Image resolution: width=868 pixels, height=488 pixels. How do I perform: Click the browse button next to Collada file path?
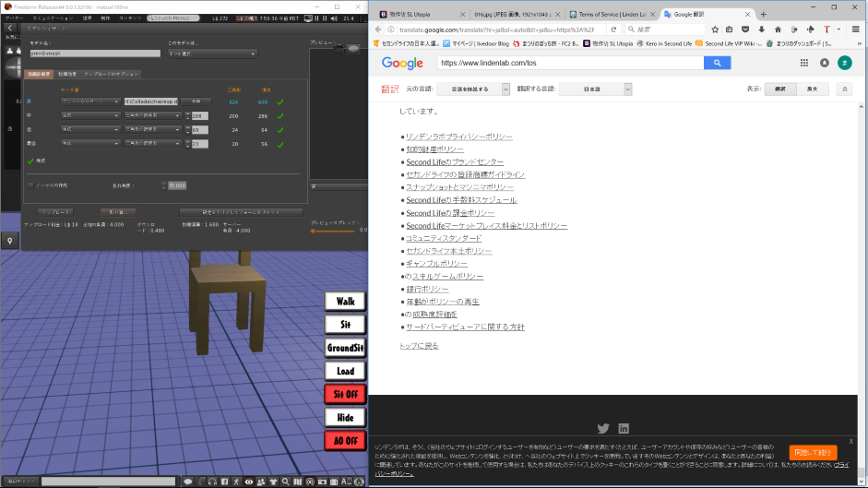(x=196, y=101)
